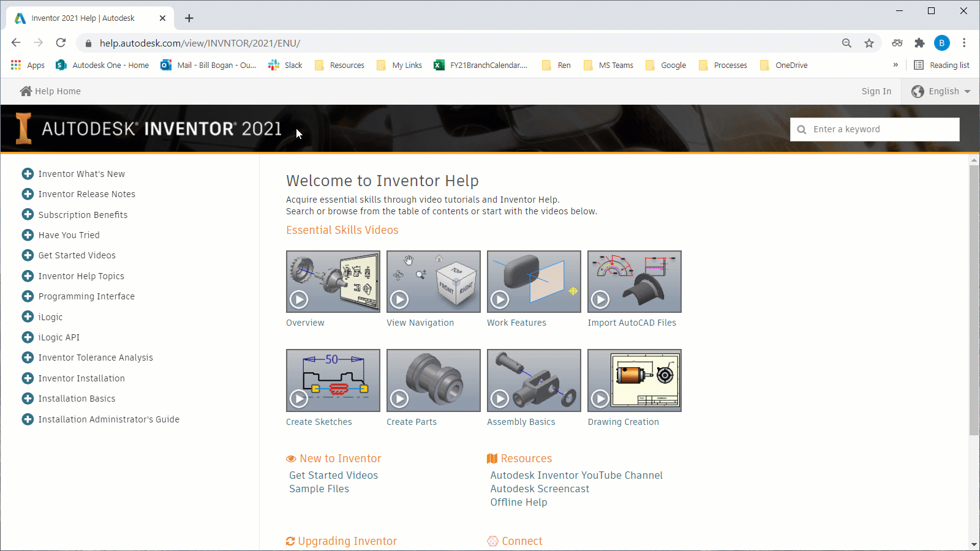Open Programming Interface topic
This screenshot has height=551, width=980.
(86, 296)
